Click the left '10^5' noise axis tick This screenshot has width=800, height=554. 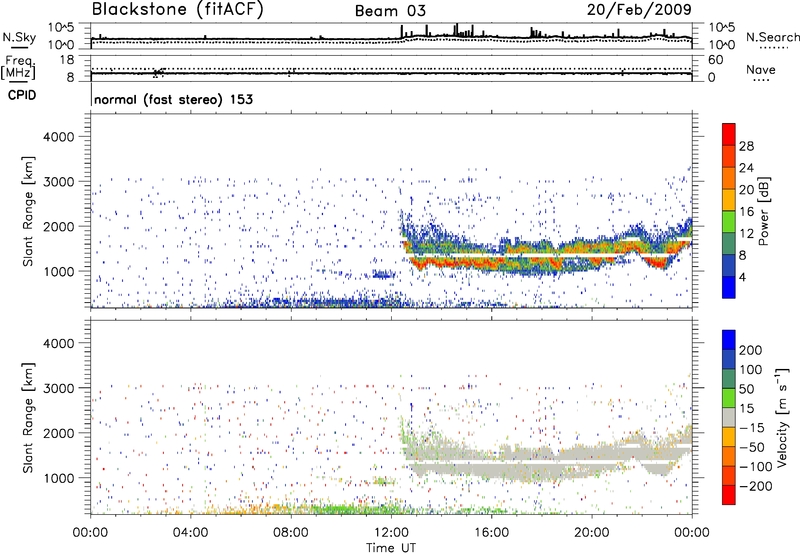point(61,28)
